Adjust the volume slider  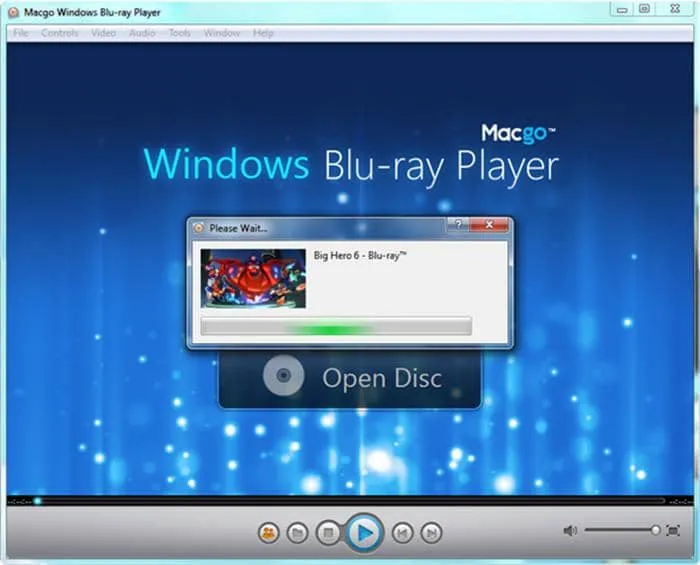(x=620, y=531)
